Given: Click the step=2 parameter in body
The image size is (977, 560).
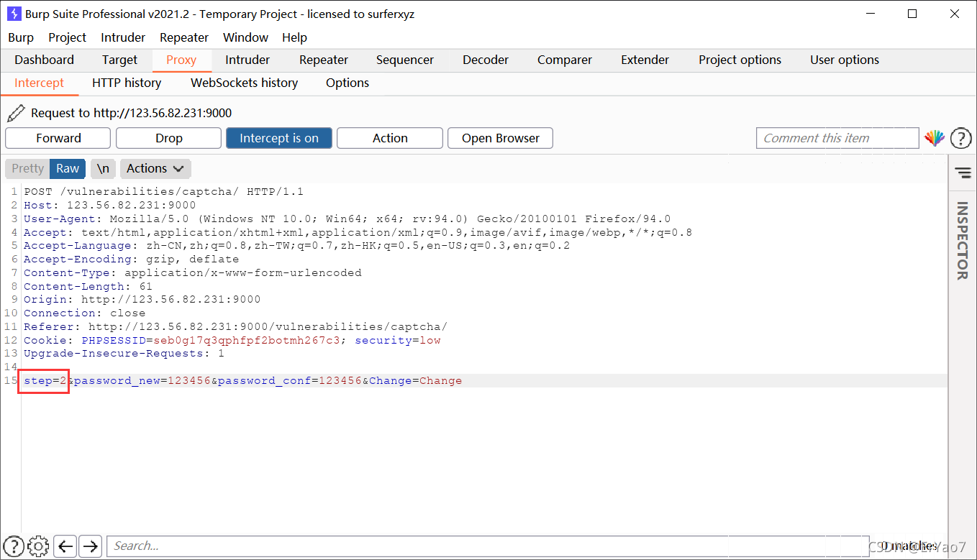Looking at the screenshot, I should click(x=45, y=381).
